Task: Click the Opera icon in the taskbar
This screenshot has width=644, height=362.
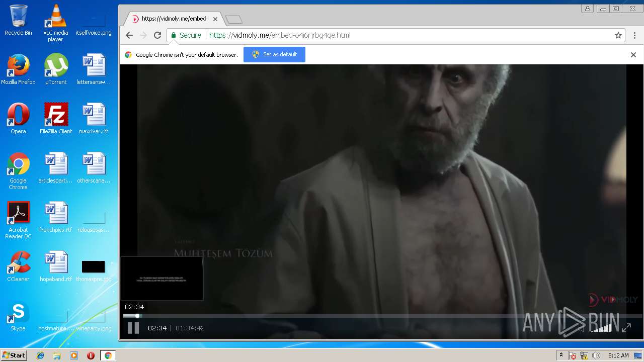Action: [91, 355]
